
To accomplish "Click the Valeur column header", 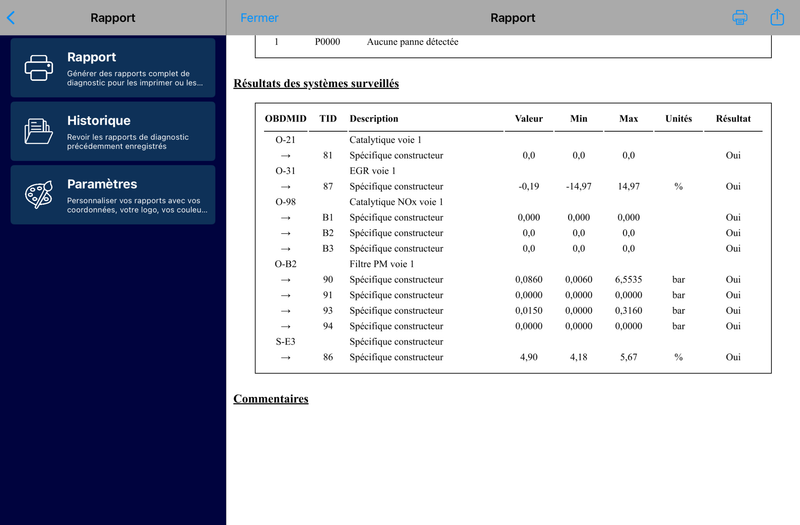I will (529, 118).
